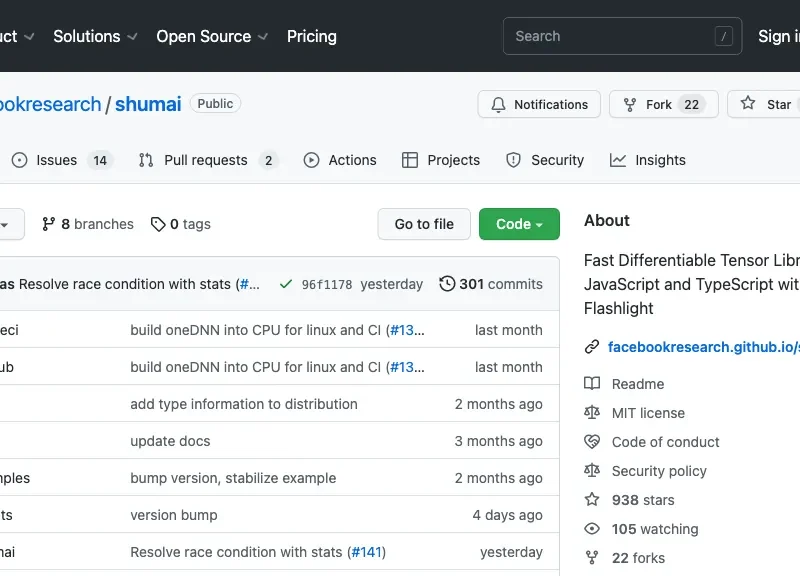This screenshot has width=800, height=576.
Task: Click the Go to file button
Action: point(424,224)
